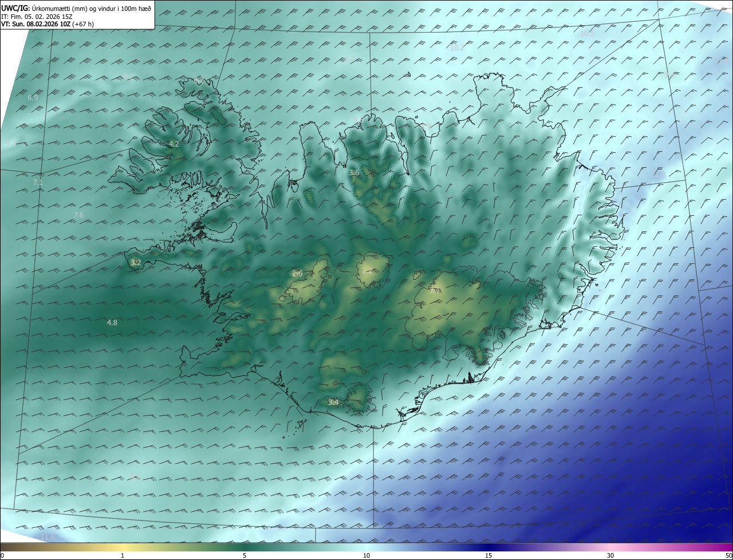733x560 pixels.
Task: Click the colorbar tick label 15
Action: click(488, 555)
